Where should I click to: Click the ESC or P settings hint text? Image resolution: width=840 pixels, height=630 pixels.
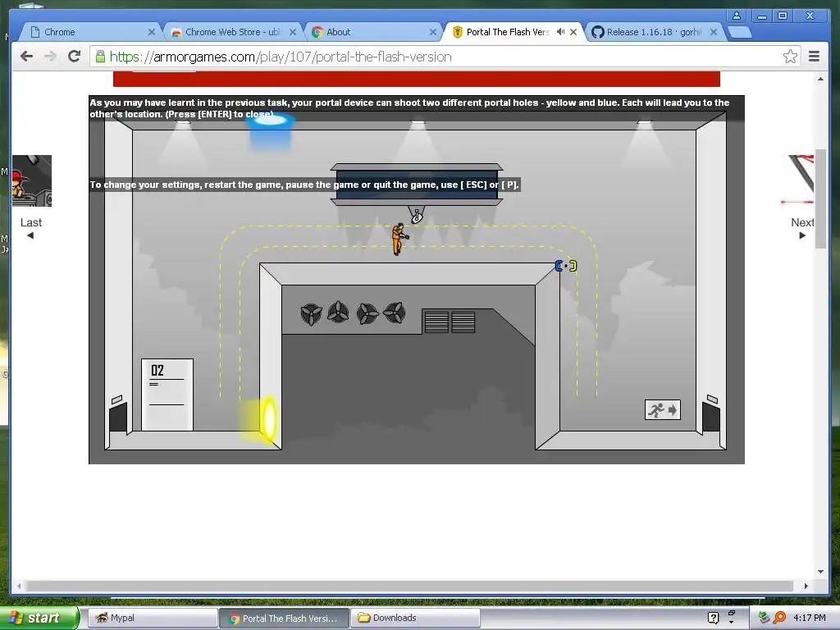coord(304,185)
